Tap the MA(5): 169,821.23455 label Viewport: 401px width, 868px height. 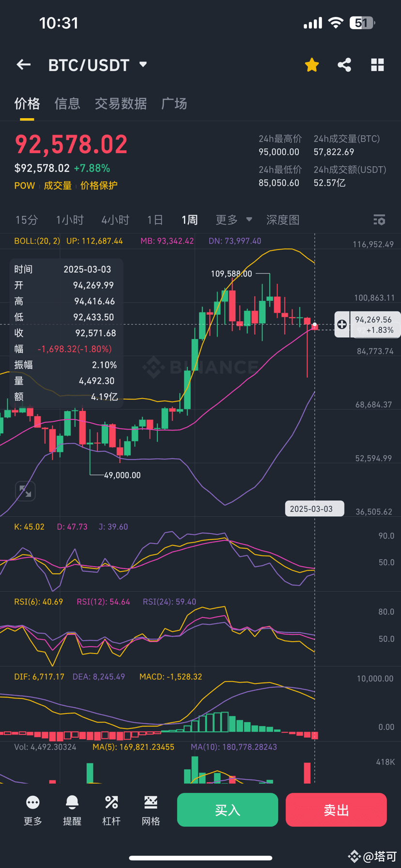133,747
